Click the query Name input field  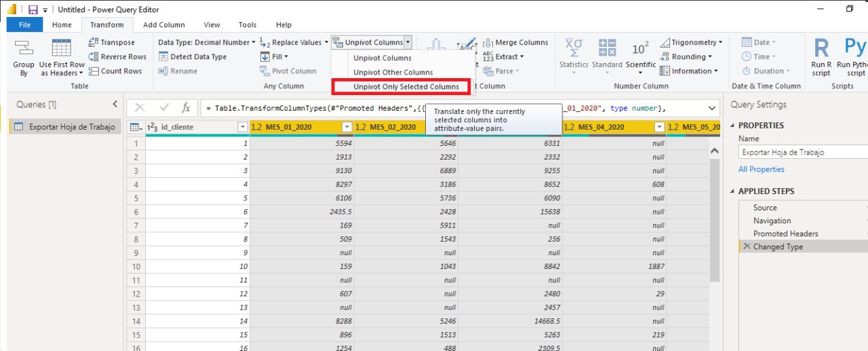click(803, 153)
